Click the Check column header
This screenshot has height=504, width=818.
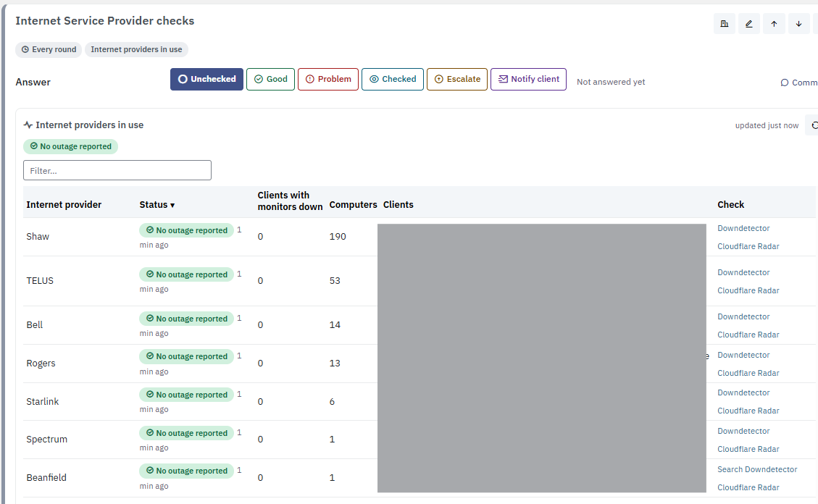click(730, 205)
